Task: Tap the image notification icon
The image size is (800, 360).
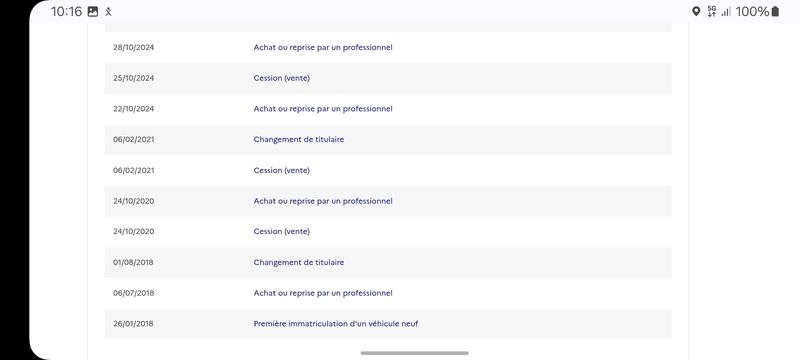Action: [93, 12]
